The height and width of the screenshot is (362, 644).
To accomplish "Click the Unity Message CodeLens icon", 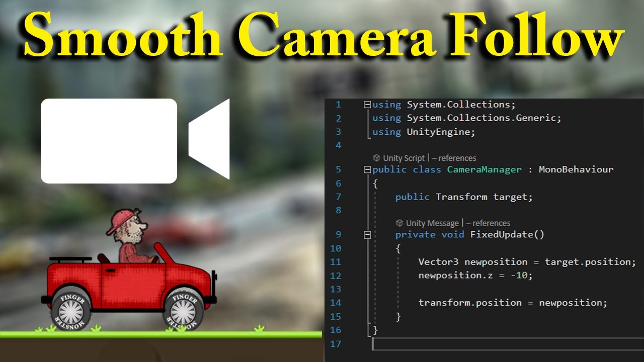I will pos(399,223).
